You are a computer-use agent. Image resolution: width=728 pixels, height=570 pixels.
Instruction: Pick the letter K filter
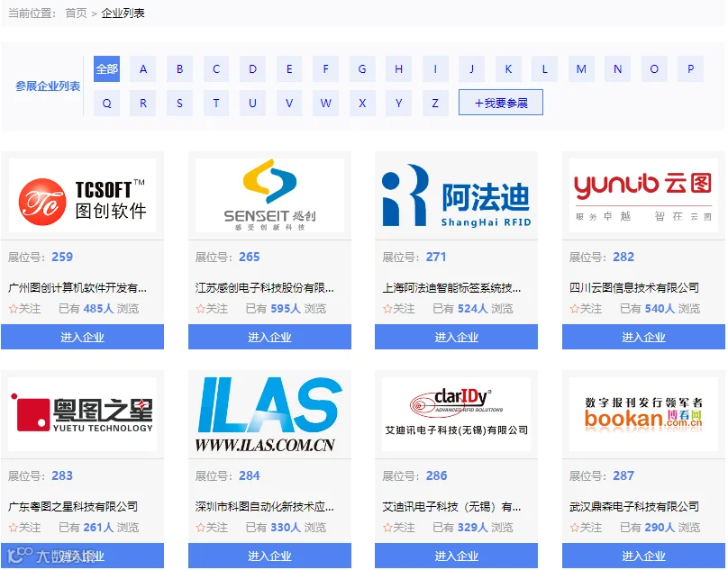coord(508,69)
